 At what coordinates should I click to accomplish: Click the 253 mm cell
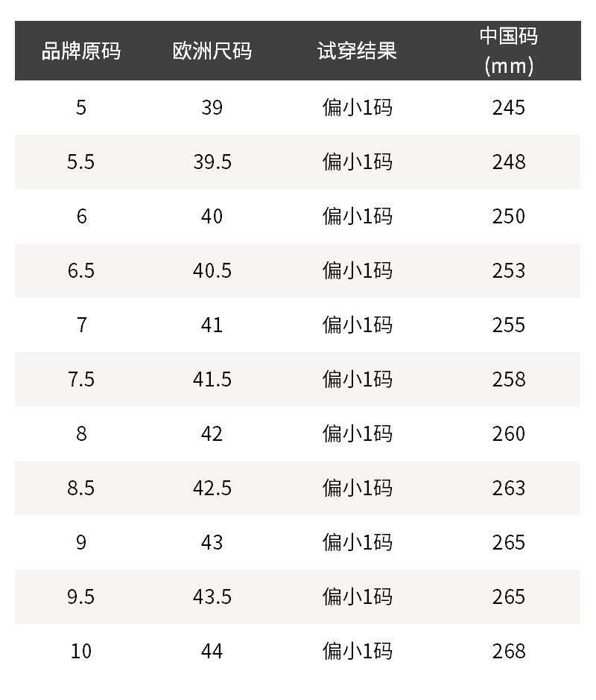point(508,271)
